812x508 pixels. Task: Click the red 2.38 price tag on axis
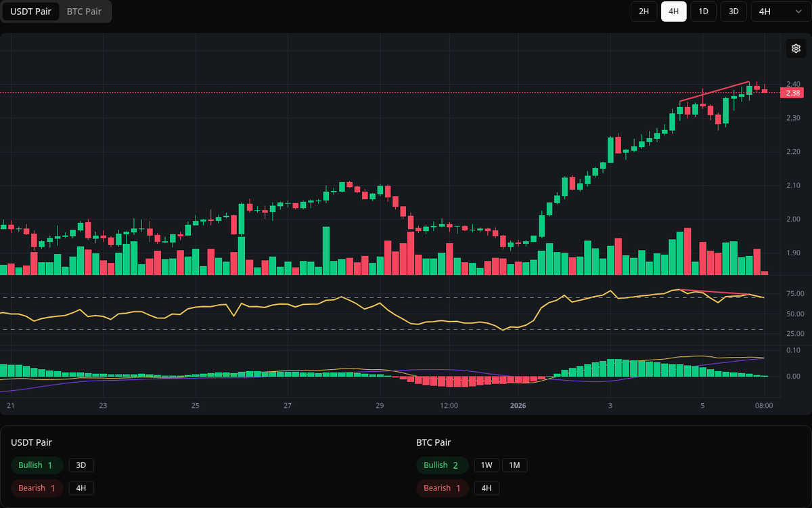pos(793,93)
